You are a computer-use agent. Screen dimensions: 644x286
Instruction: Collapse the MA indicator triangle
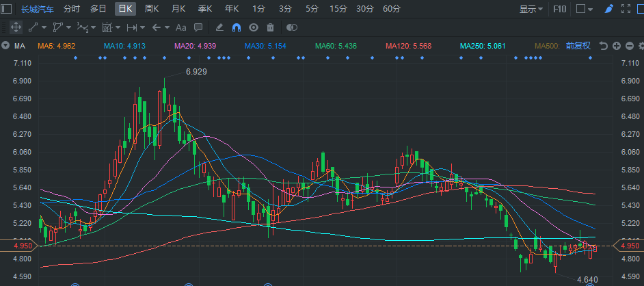point(5,46)
